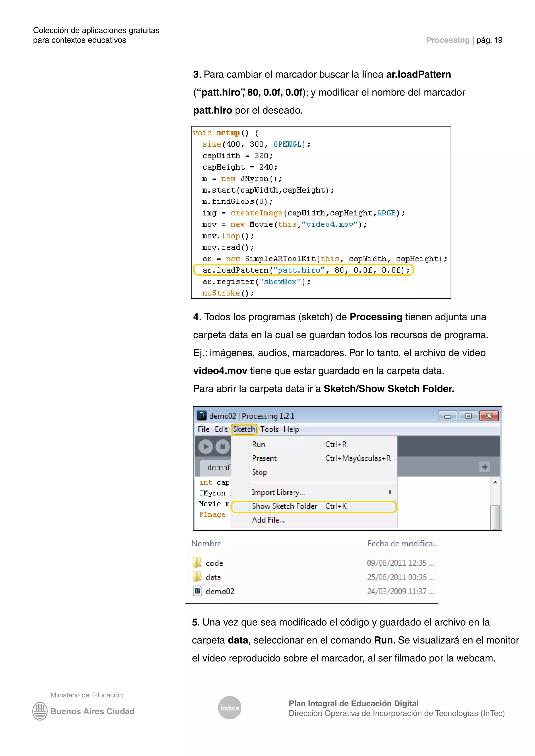Choose Stop in the Sketch menu
This screenshot has width=535, height=756.
point(314,472)
